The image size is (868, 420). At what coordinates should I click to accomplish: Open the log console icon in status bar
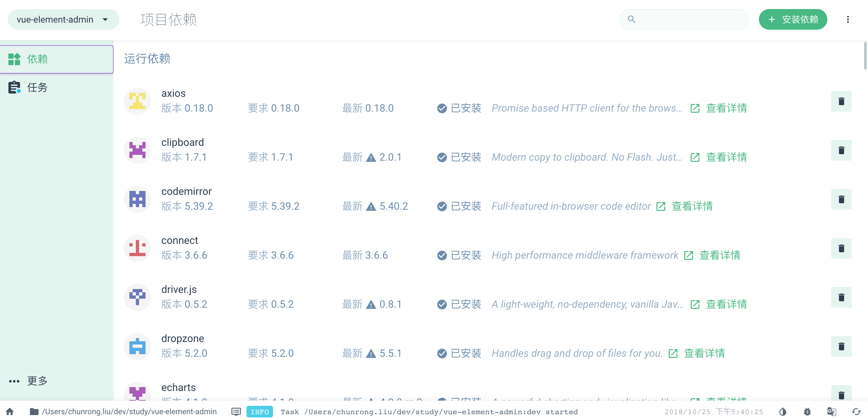pyautogui.click(x=236, y=412)
